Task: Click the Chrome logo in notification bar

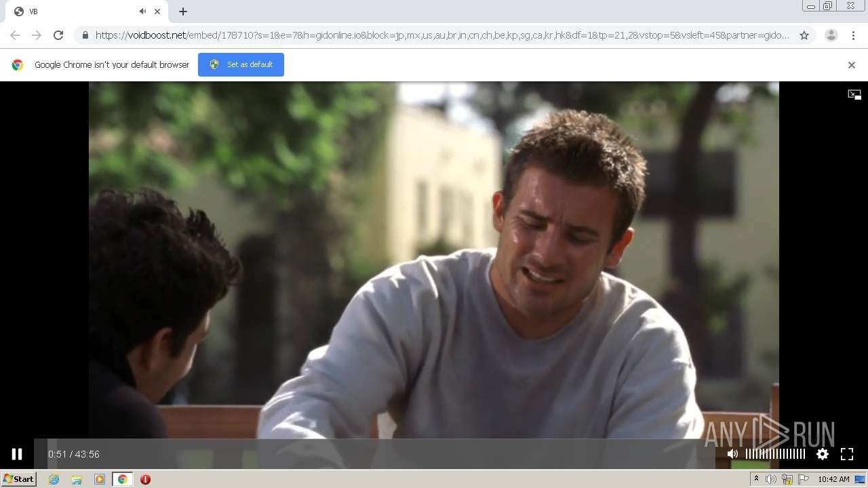Action: pos(18,65)
